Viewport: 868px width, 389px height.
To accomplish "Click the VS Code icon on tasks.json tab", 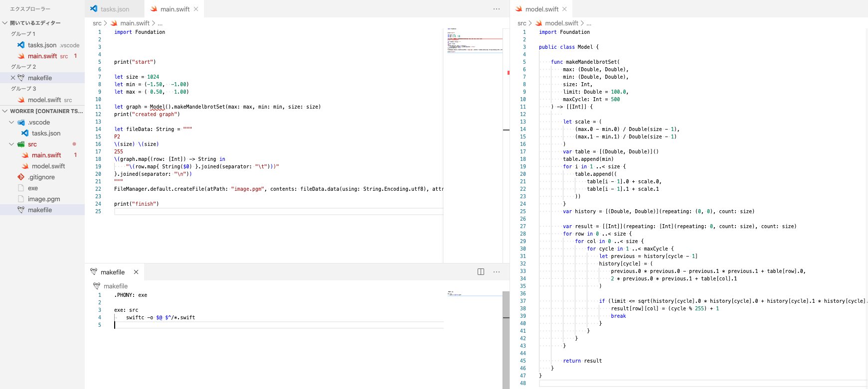I will (x=94, y=9).
